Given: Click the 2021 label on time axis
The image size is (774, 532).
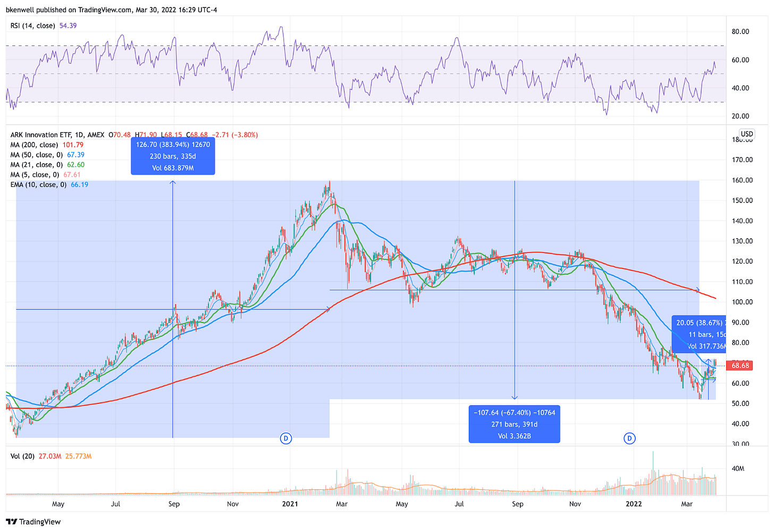Looking at the screenshot, I should (x=290, y=504).
